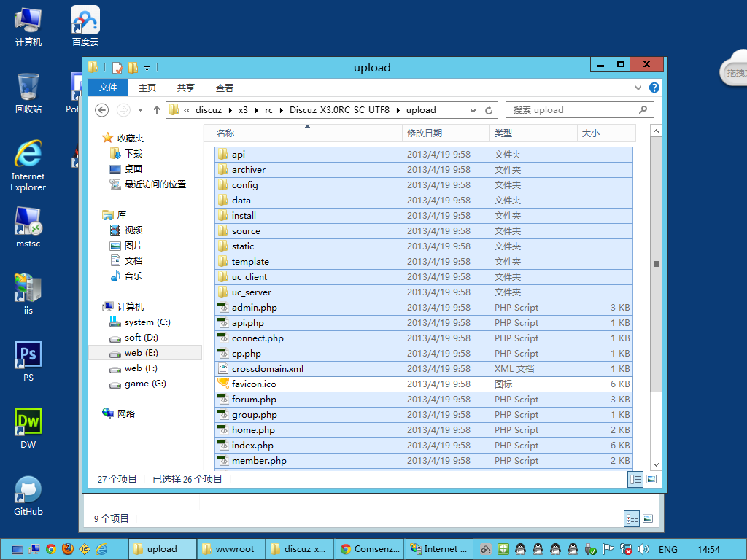Open recent locations dropdown arrow
This screenshot has height=560, width=747.
pos(140,110)
